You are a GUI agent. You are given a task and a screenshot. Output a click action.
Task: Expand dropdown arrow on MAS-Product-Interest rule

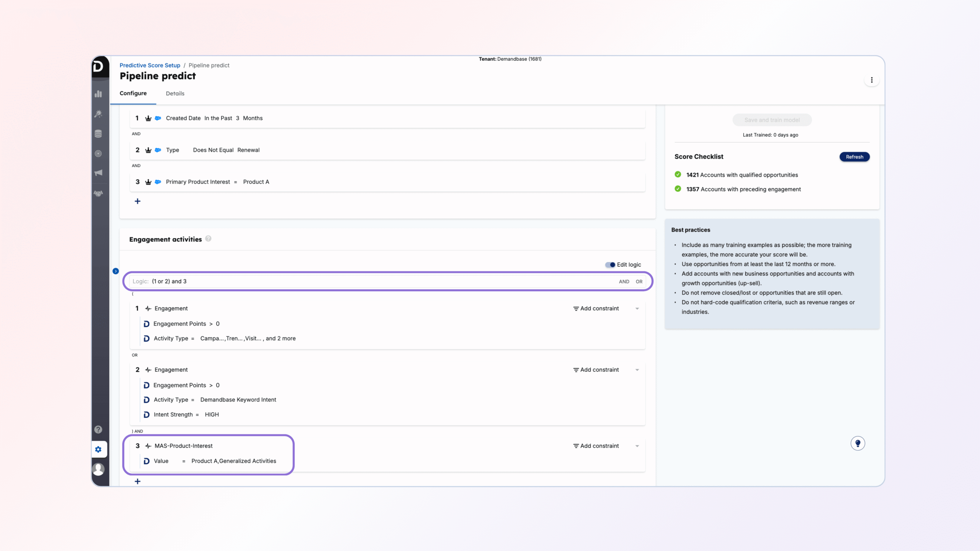pyautogui.click(x=637, y=446)
